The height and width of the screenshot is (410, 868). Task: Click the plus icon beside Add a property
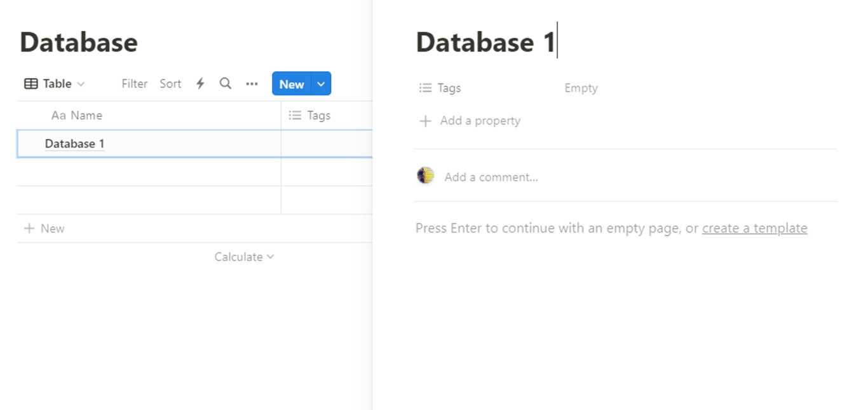(x=426, y=121)
